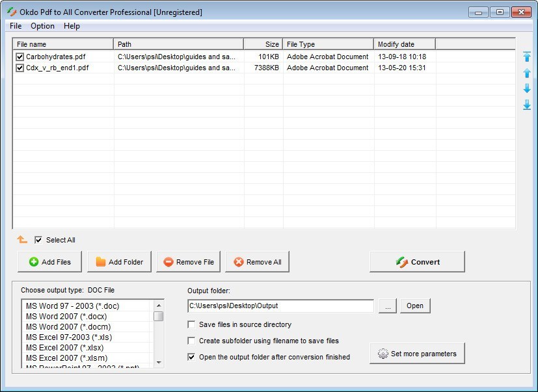Disable Open the output folder after conversion
Screen dimensions: 538x392
tap(191, 357)
